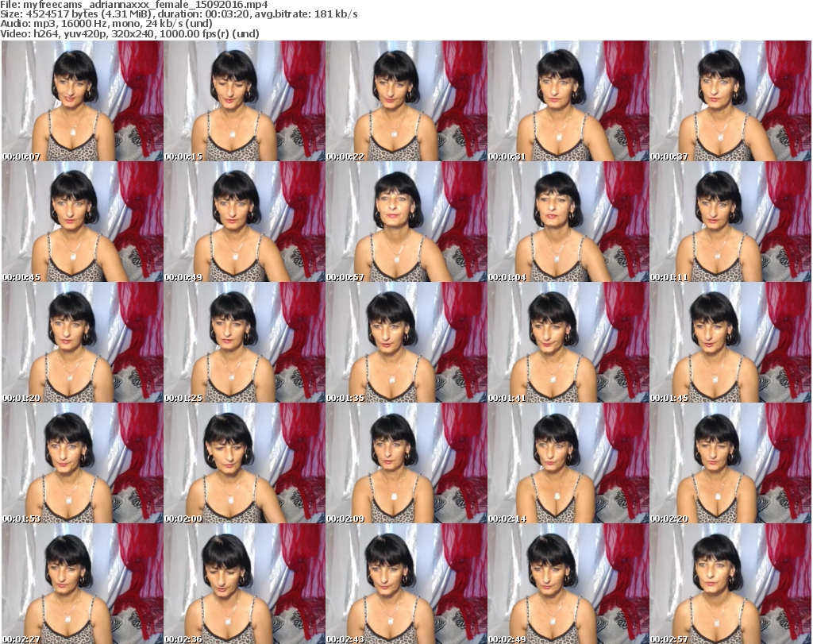Open the thumbnail frame stamped 00:01:04

[568, 222]
